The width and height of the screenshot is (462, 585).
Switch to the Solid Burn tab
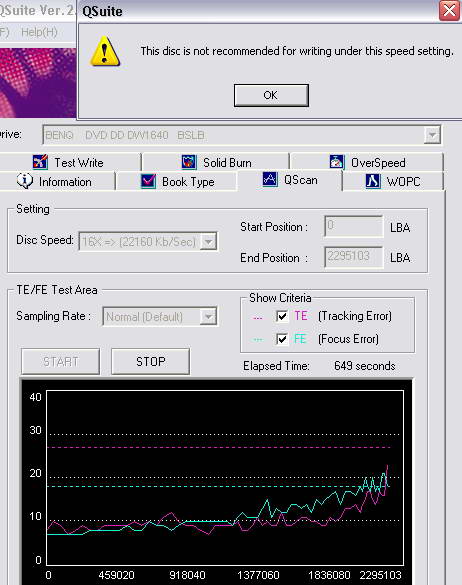[x=216, y=162]
